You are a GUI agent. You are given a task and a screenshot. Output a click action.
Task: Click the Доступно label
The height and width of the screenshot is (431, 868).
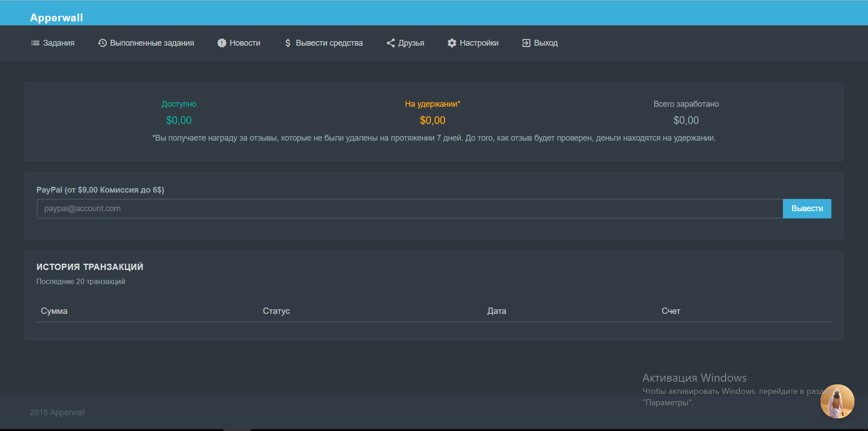point(179,104)
